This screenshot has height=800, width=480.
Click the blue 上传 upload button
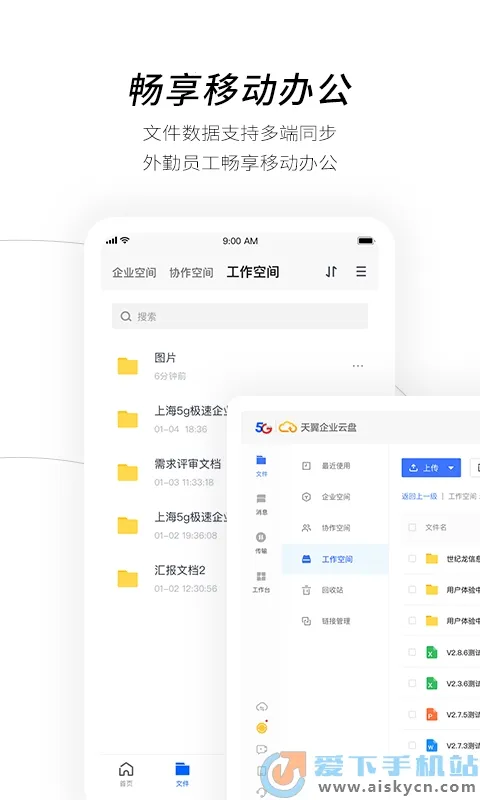431,468
